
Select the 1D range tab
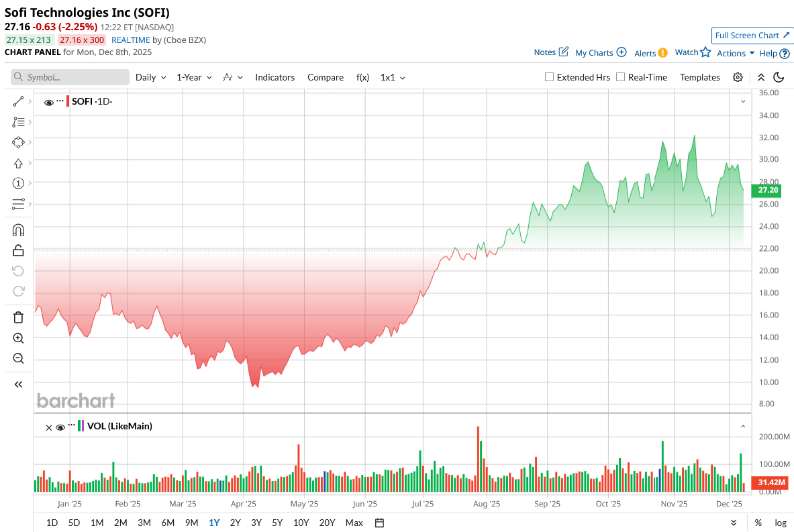click(52, 523)
